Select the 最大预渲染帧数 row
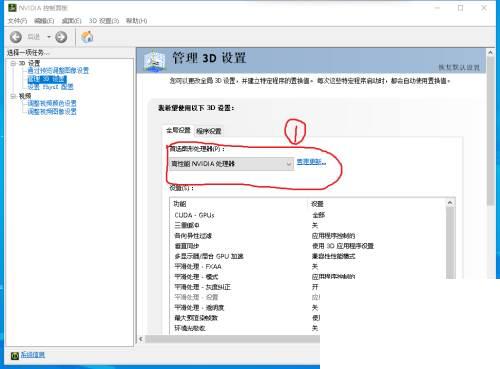This screenshot has height=369, width=500. [245, 318]
